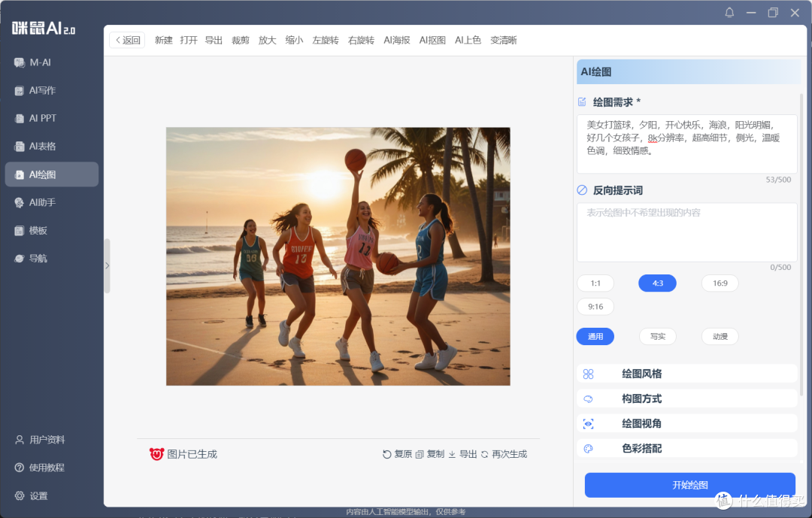Viewport: 812px width, 518px height.
Task: Click the 绘图需求 edit icon
Action: tap(582, 102)
